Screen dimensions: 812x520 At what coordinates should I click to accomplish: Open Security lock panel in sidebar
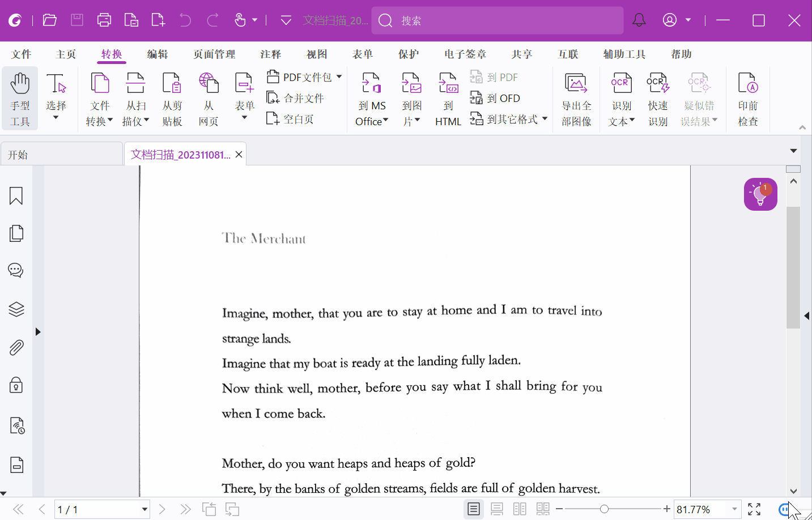[x=16, y=385]
